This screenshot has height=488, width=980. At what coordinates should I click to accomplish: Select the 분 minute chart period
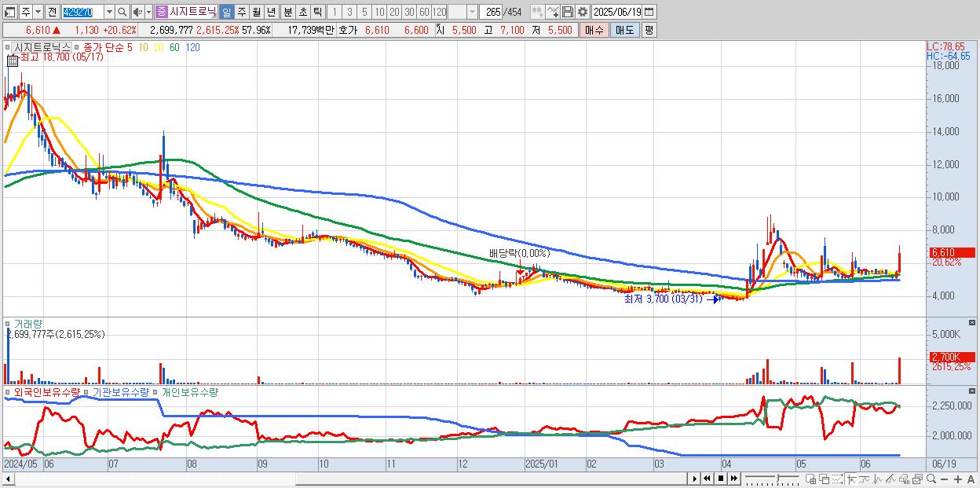tap(287, 12)
